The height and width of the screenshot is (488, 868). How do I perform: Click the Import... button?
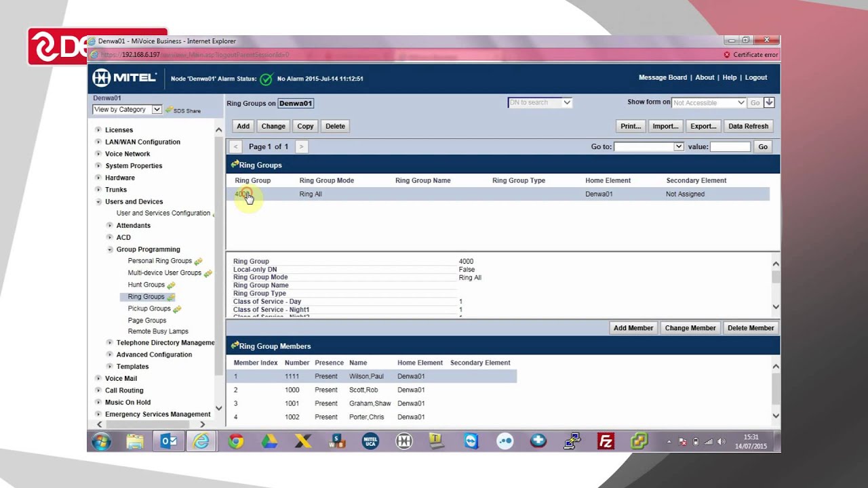tap(665, 126)
